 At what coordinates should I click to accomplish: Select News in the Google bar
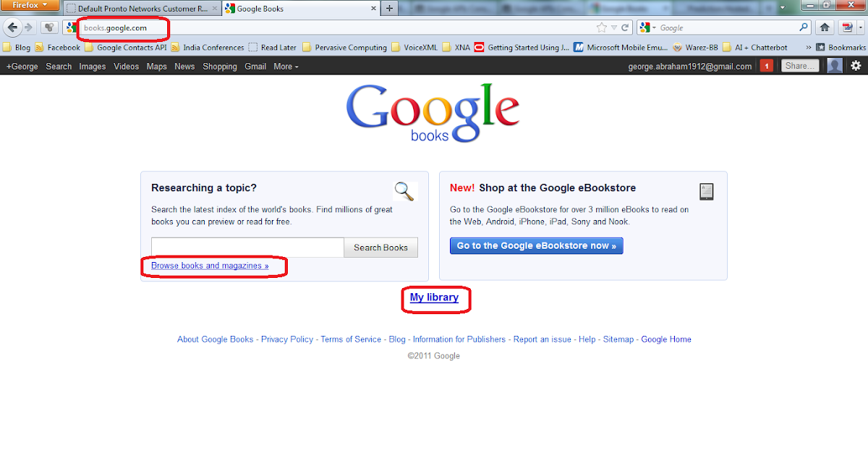pyautogui.click(x=184, y=66)
